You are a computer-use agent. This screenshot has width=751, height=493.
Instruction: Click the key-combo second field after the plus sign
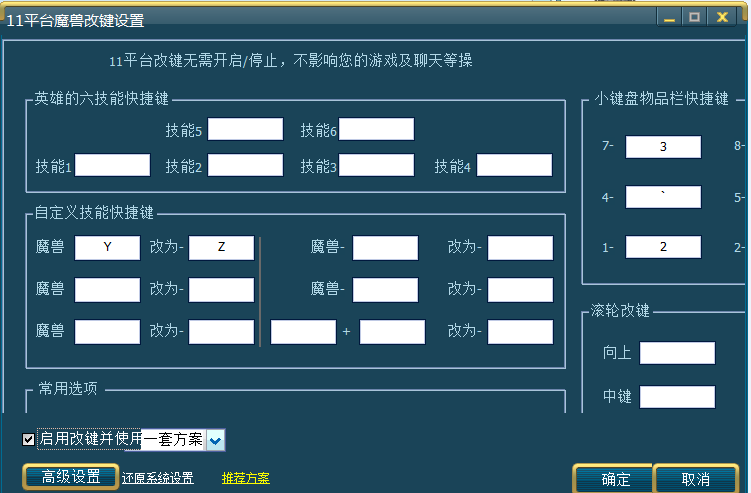pyautogui.click(x=392, y=332)
